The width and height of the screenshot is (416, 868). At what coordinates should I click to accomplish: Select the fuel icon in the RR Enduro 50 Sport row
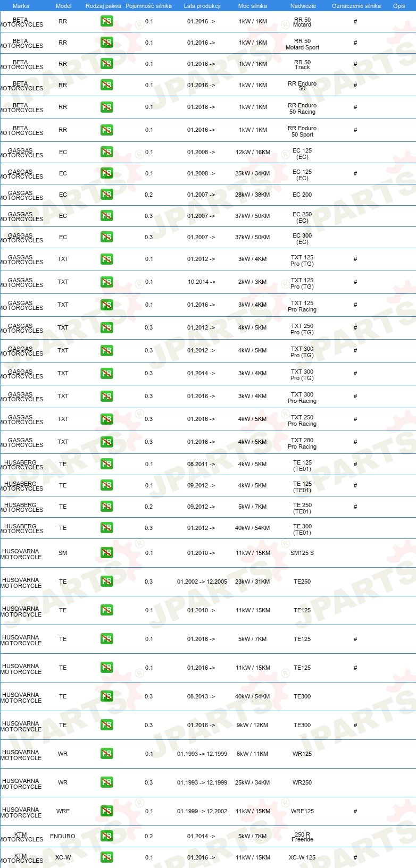tap(107, 130)
